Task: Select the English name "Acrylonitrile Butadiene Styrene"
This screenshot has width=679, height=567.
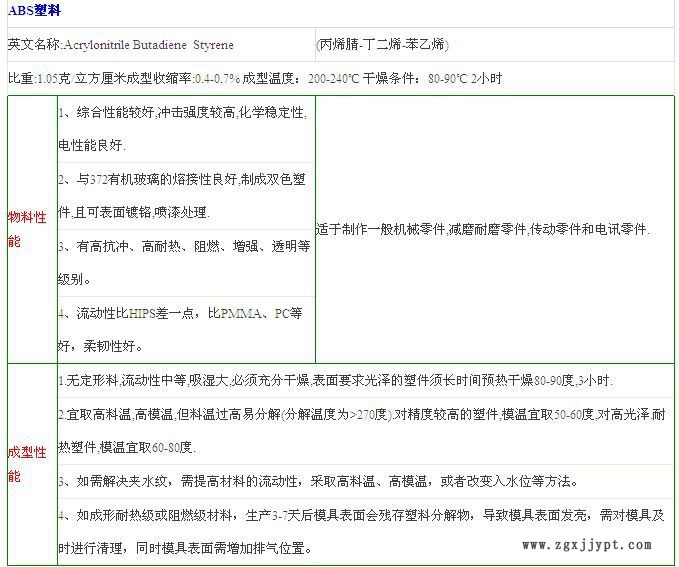Action: [148, 45]
